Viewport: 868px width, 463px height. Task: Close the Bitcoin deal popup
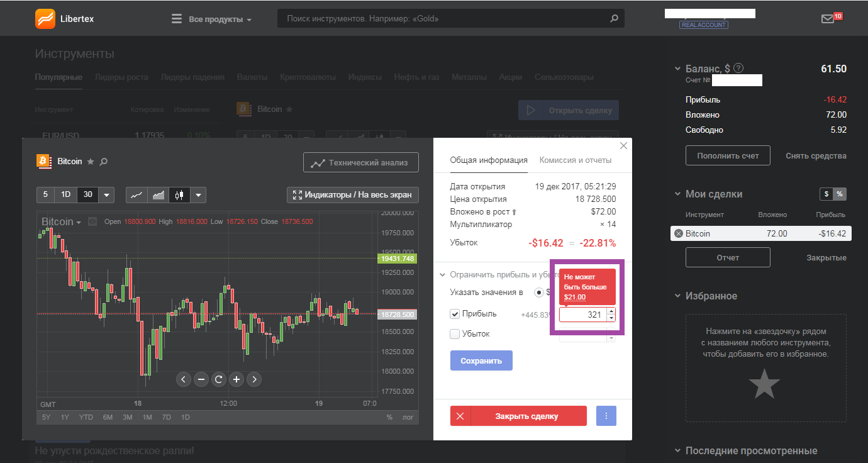pyautogui.click(x=623, y=146)
